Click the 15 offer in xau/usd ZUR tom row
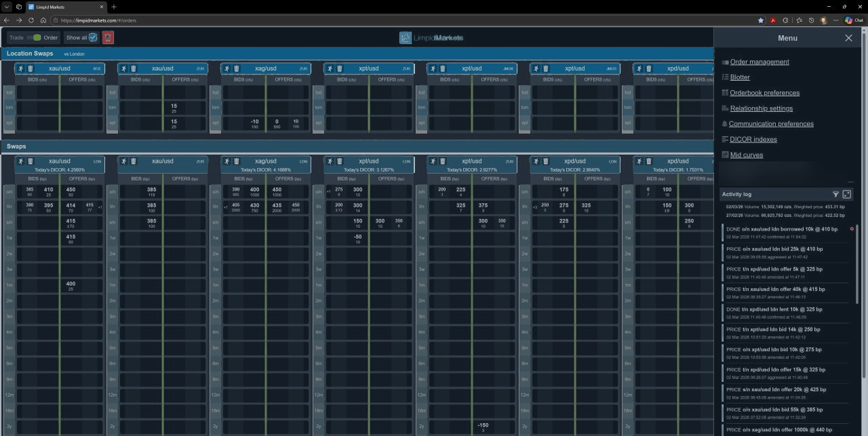 pos(174,108)
